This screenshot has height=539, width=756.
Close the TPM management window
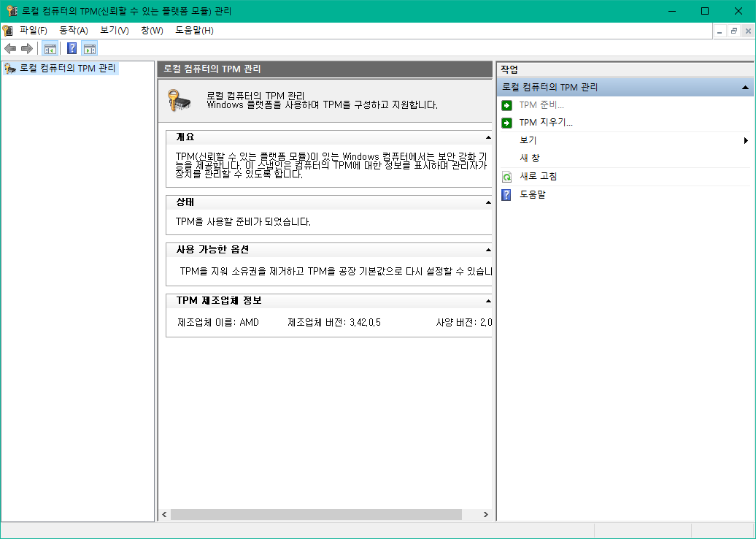[x=738, y=11]
